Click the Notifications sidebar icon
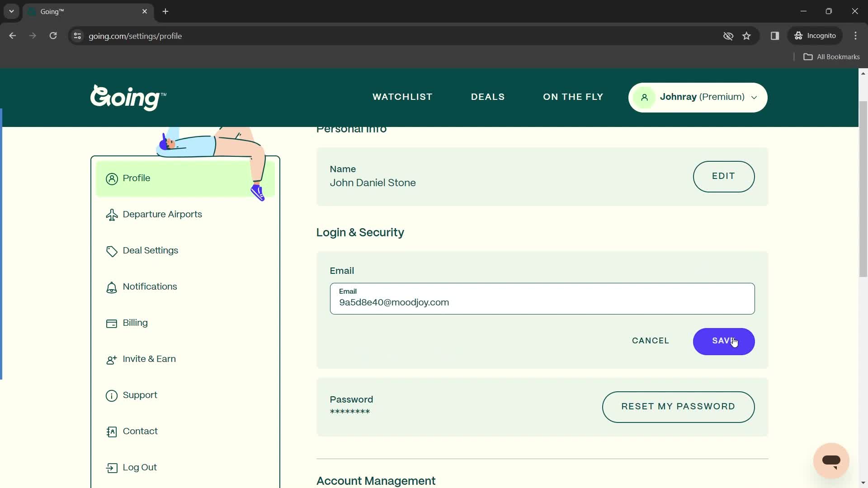 click(x=112, y=287)
